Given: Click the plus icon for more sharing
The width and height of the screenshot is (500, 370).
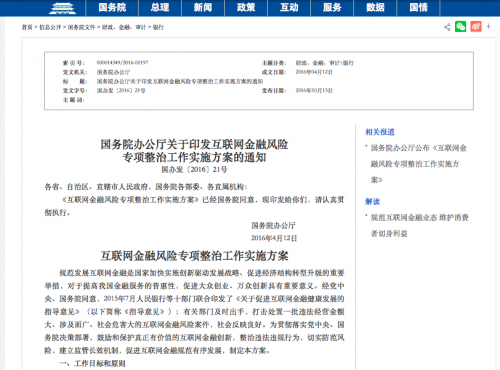Looking at the screenshot, I should [488, 26].
